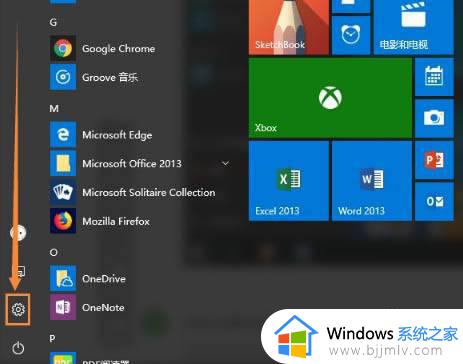Open the Outlook tile
Viewport: 463px width, 364px height.
coord(434,201)
